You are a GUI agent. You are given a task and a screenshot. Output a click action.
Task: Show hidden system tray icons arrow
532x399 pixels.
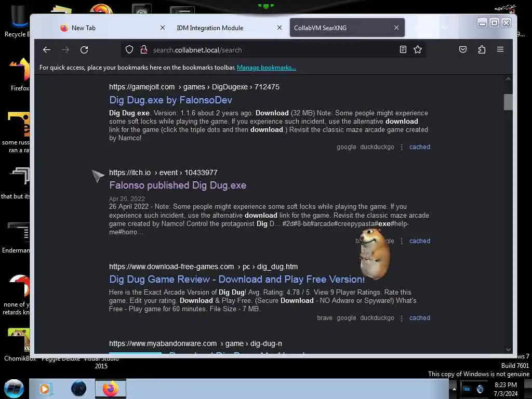coord(454,389)
